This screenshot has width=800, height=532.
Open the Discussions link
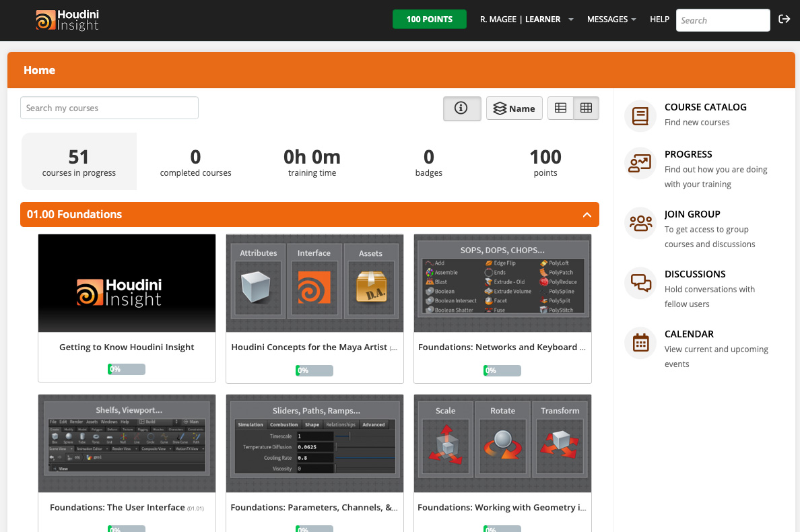coord(695,274)
